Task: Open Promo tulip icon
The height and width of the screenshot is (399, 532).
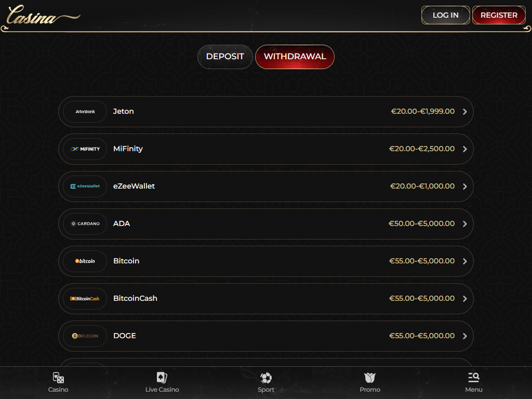Action: tap(370, 378)
